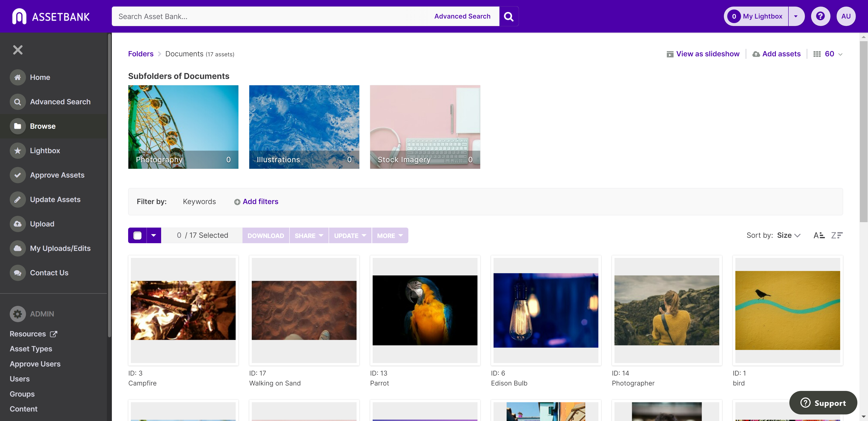Open the AU user avatar menu
The height and width of the screenshot is (421, 868).
point(846,16)
